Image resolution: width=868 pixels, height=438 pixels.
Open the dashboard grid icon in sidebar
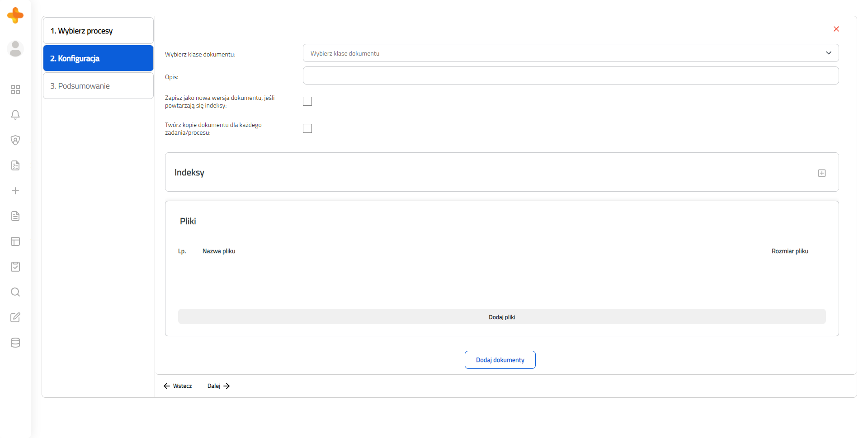coord(15,89)
